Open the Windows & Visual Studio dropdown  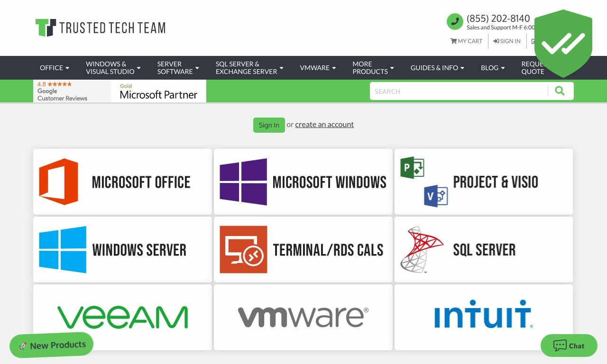pyautogui.click(x=113, y=68)
